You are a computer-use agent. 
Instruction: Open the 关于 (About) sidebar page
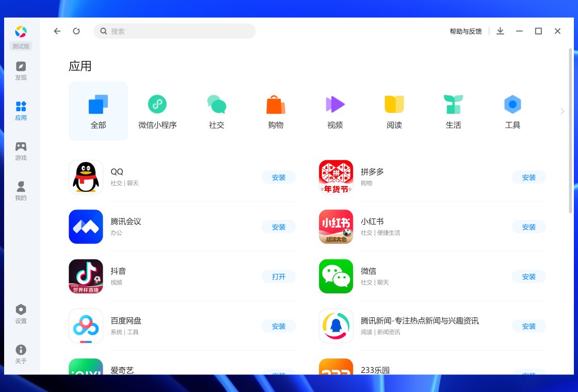21,354
